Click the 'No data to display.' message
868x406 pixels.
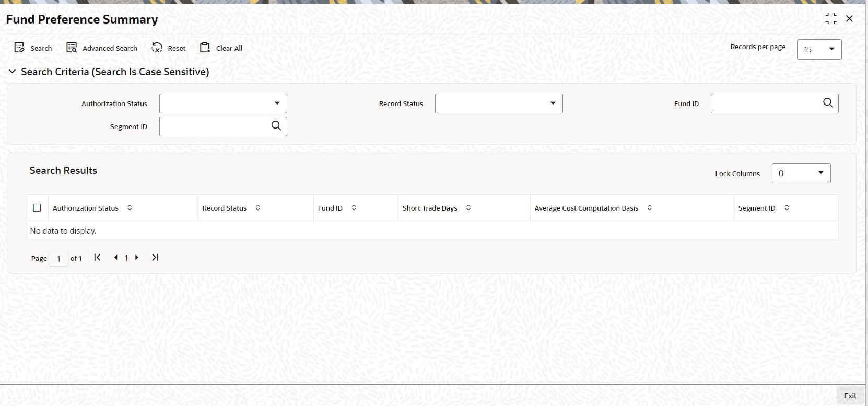pos(63,230)
